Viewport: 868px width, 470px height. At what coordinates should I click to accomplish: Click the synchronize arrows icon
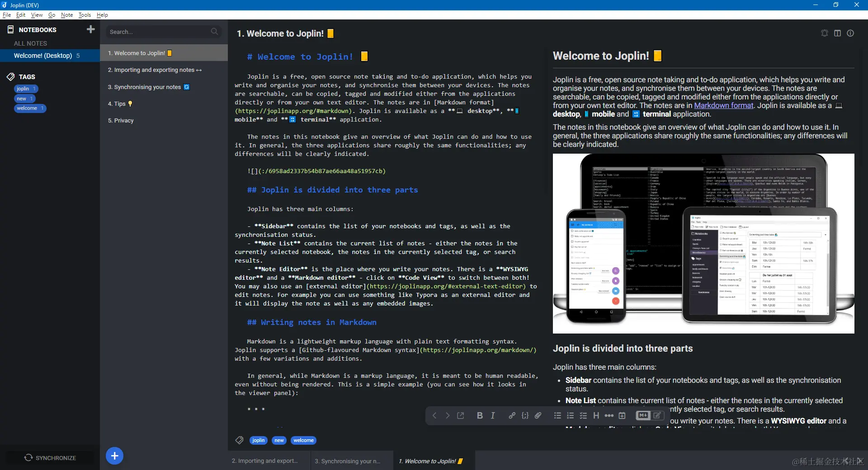28,457
